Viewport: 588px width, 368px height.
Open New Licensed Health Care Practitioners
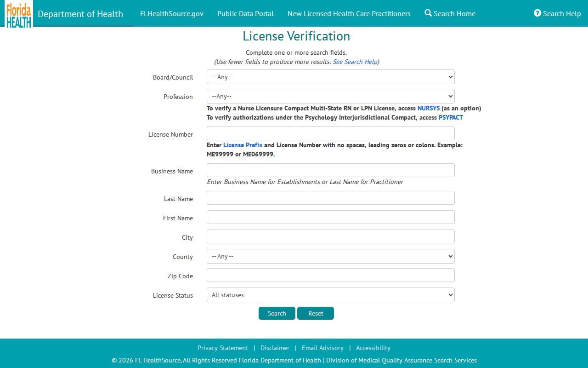pos(349,13)
